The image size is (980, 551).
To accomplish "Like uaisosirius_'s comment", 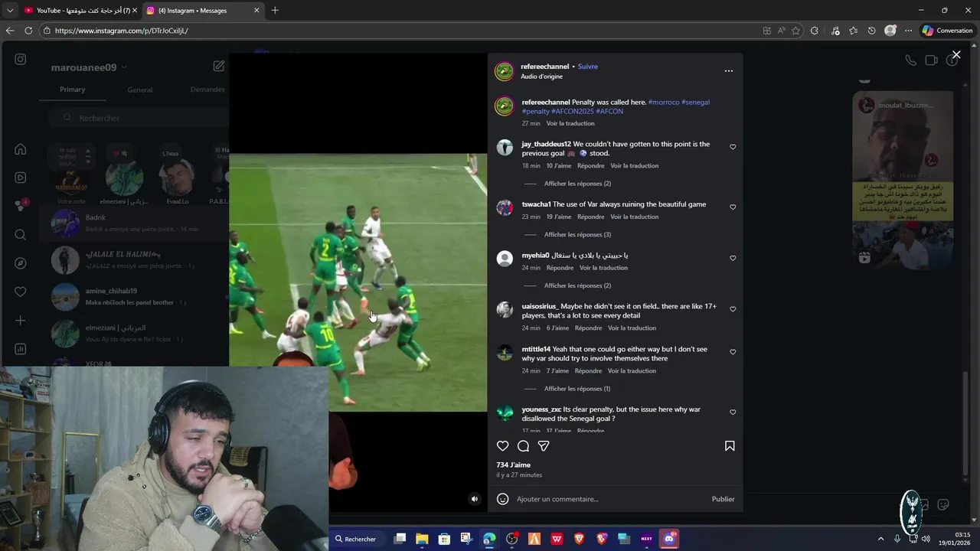I will tap(733, 309).
